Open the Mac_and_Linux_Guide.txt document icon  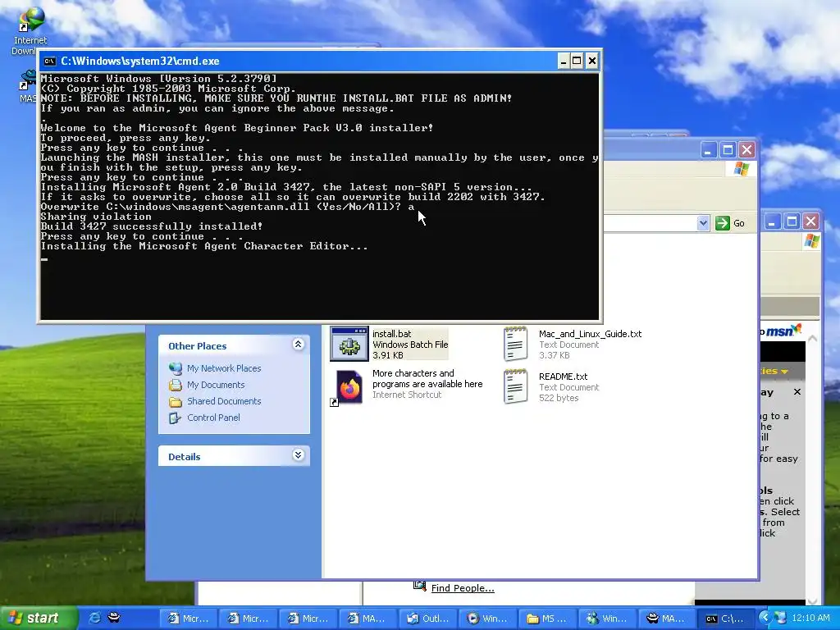[515, 344]
